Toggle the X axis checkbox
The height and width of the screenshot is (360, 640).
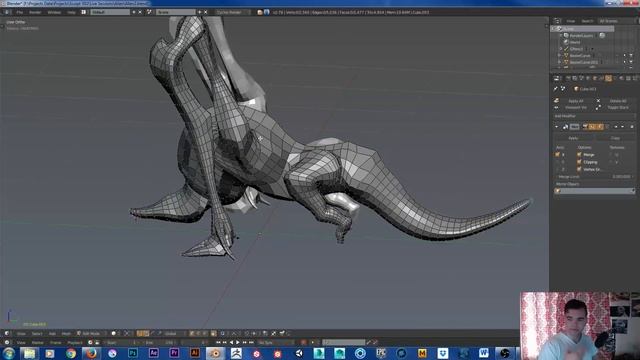(x=558, y=155)
